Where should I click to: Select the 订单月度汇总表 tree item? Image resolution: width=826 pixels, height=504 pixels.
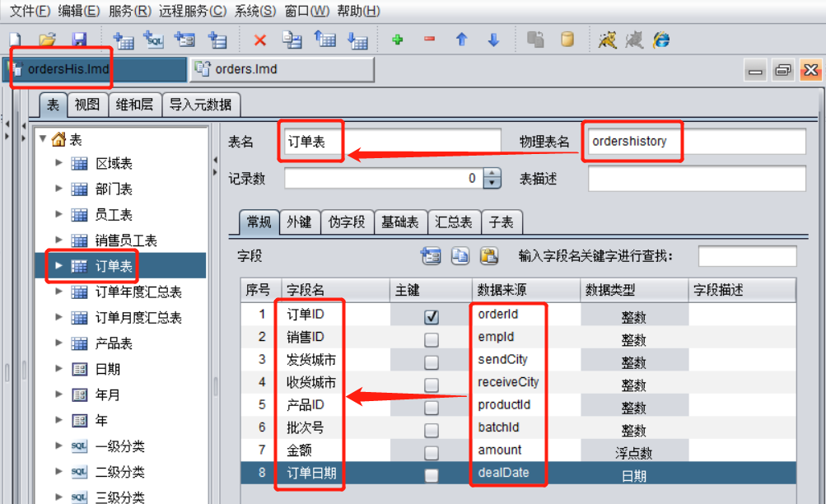coord(138,318)
